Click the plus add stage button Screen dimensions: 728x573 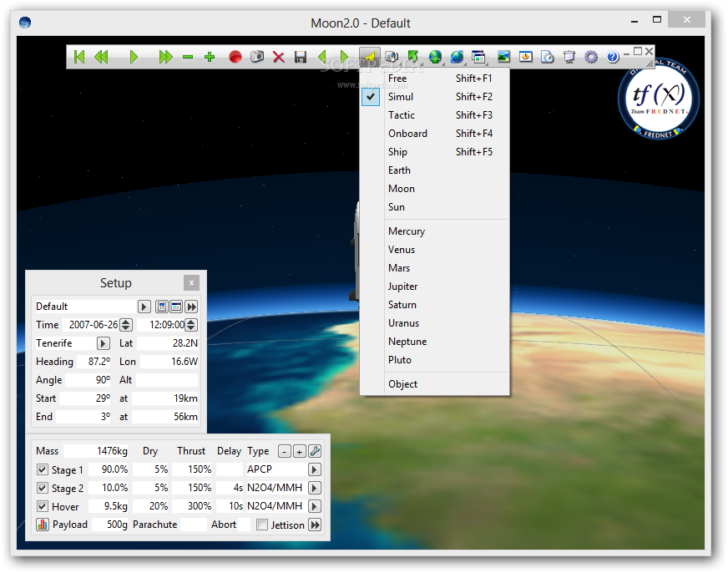(300, 451)
